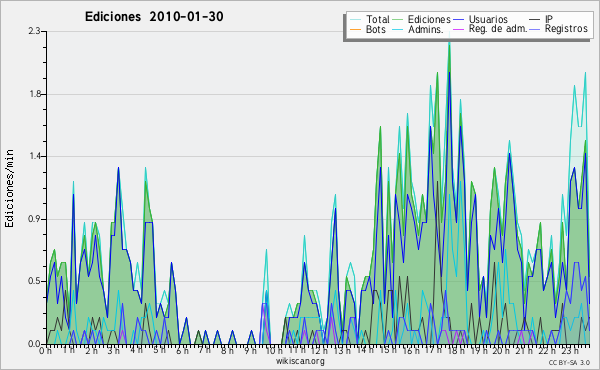Click the Admins. legend color line
Viewport: 600px width, 370px height.
(398, 29)
